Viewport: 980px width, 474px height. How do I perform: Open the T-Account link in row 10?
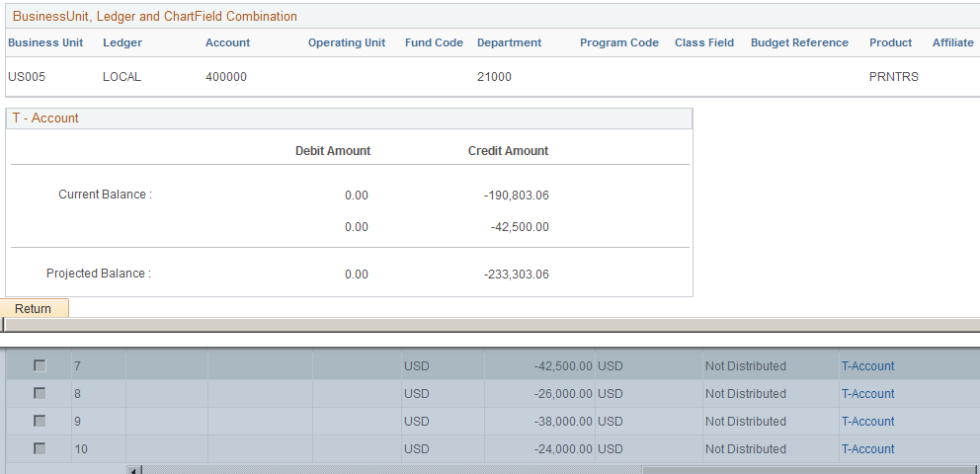coord(867,449)
